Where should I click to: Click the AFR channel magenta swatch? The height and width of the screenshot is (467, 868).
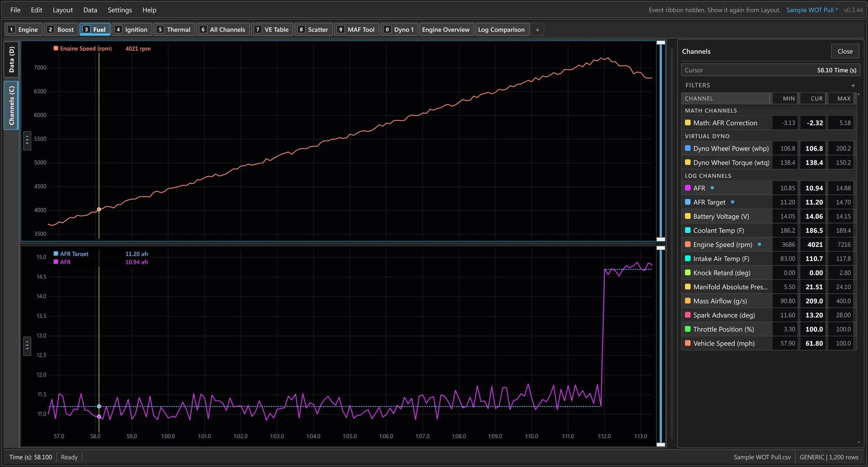pyautogui.click(x=687, y=188)
